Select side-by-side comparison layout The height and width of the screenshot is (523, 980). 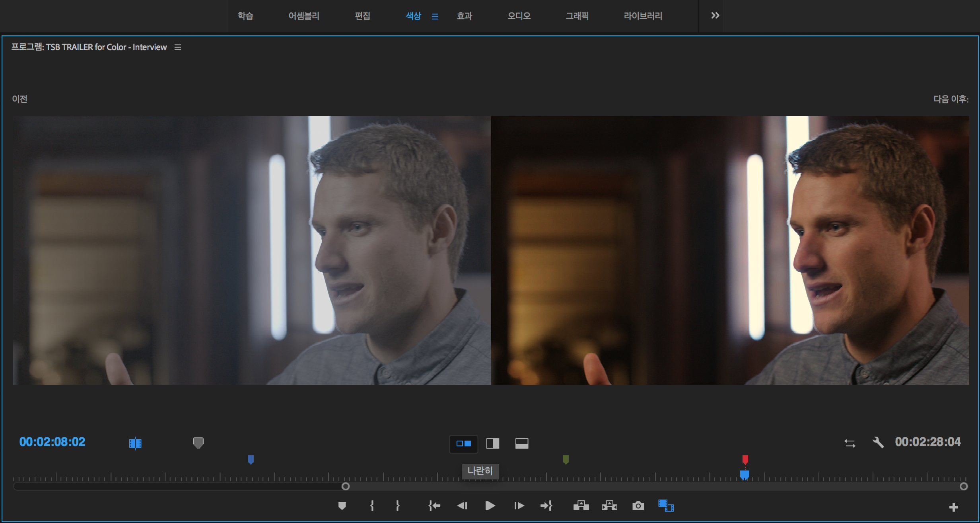pos(463,443)
